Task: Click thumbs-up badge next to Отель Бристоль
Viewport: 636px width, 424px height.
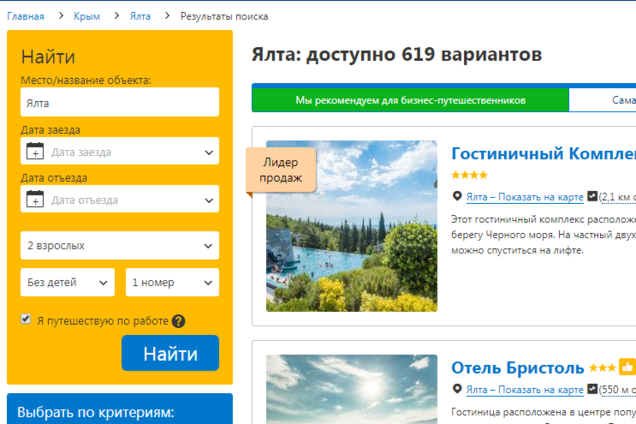Action: click(627, 367)
